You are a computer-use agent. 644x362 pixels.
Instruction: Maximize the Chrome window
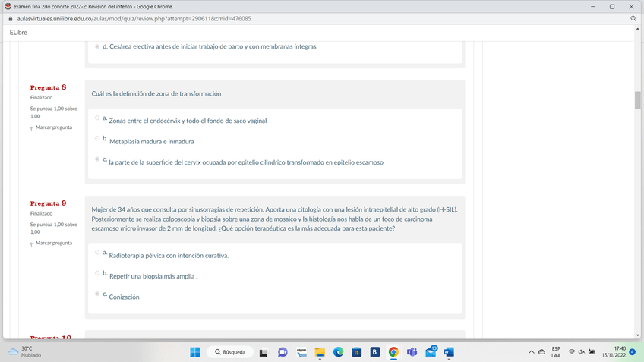[612, 7]
